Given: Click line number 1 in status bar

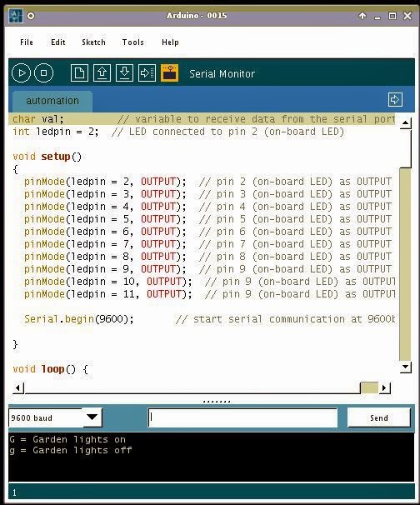Looking at the screenshot, I should [14, 492].
